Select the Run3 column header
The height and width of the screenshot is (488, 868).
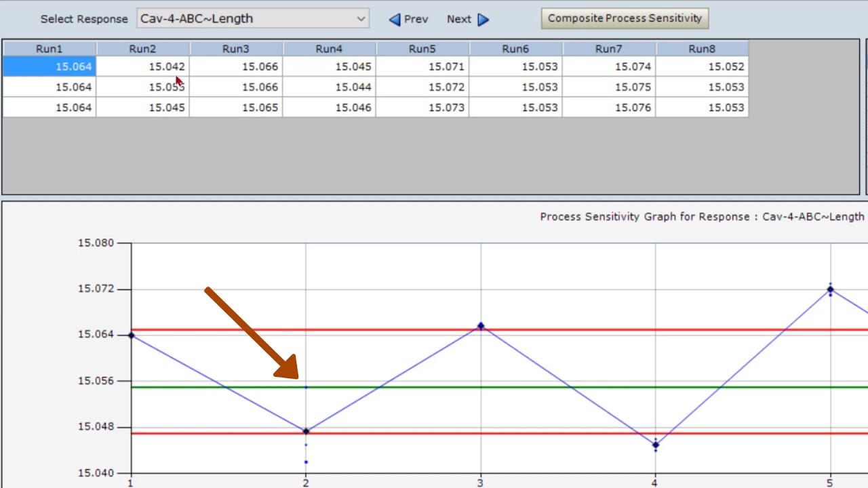[x=236, y=49]
